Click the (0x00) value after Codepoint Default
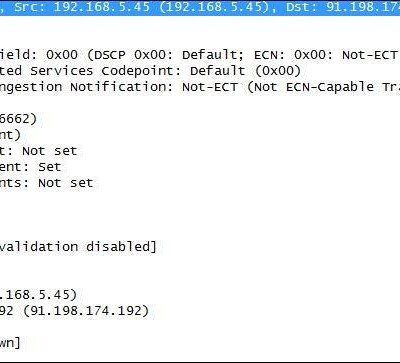400x363 pixels. 277,71
